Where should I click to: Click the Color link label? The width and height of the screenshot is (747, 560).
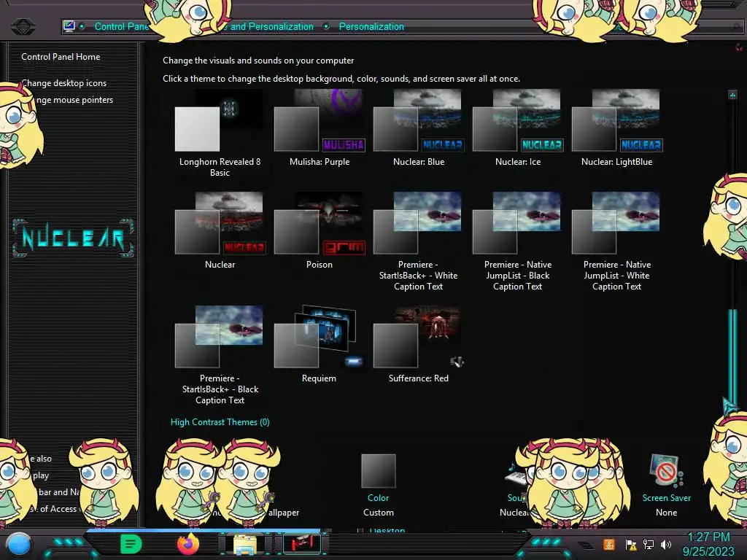[379, 497]
